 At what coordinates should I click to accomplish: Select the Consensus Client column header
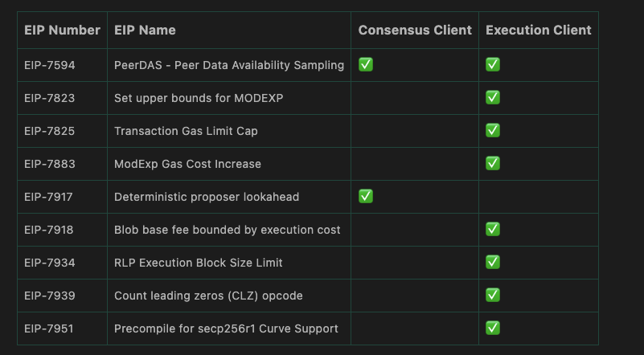pyautogui.click(x=415, y=31)
